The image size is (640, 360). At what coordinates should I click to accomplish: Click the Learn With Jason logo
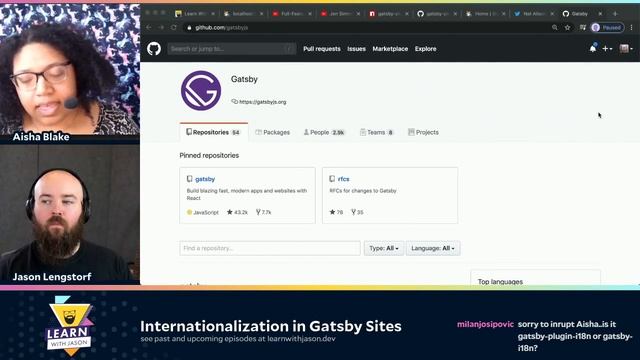click(x=70, y=325)
